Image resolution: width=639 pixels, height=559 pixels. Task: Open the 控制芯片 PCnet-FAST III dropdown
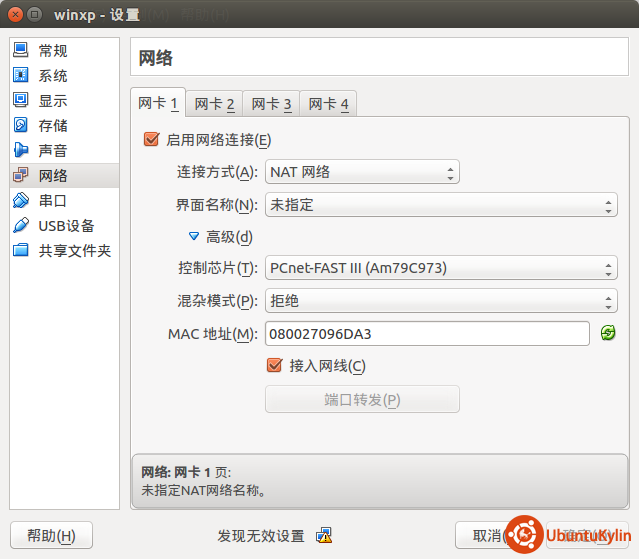(440, 269)
